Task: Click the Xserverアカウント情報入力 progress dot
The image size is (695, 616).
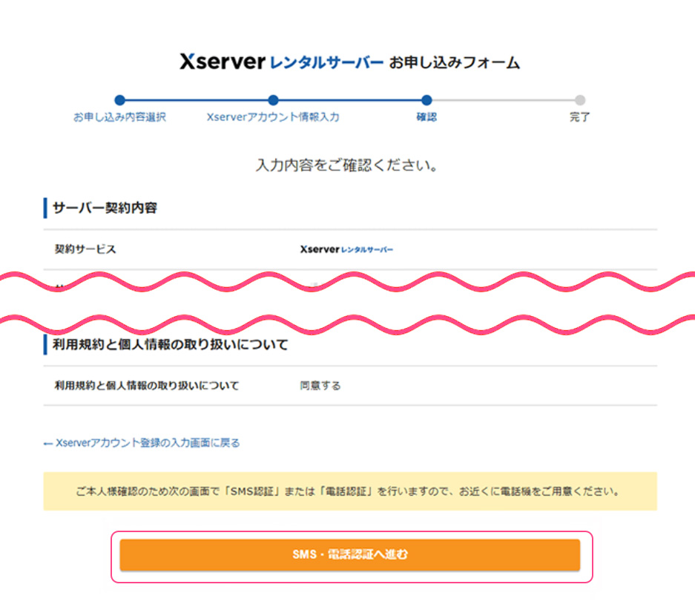Action: click(x=274, y=100)
